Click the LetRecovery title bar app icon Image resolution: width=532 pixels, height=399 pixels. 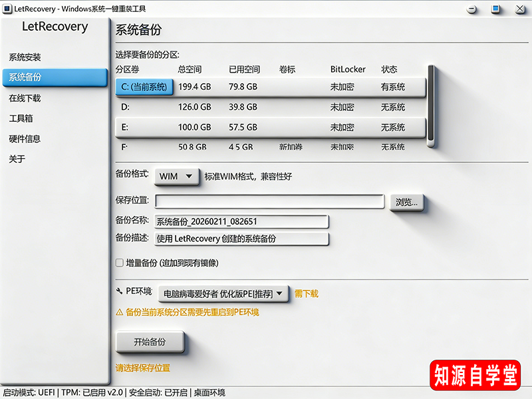click(9, 9)
